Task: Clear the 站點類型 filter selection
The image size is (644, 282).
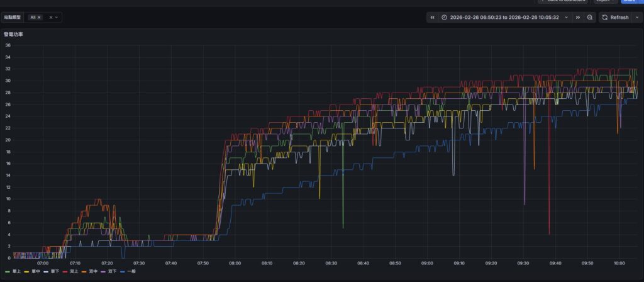Action: (51, 18)
